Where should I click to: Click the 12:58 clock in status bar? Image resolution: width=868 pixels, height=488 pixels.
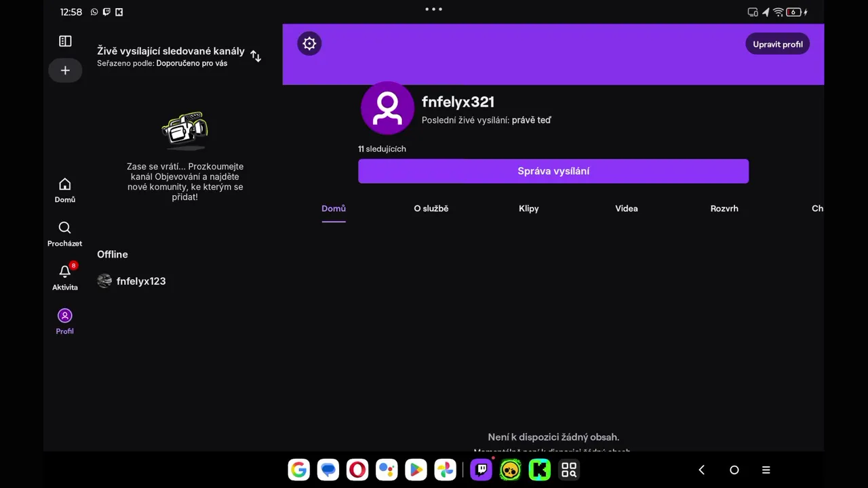pyautogui.click(x=71, y=12)
